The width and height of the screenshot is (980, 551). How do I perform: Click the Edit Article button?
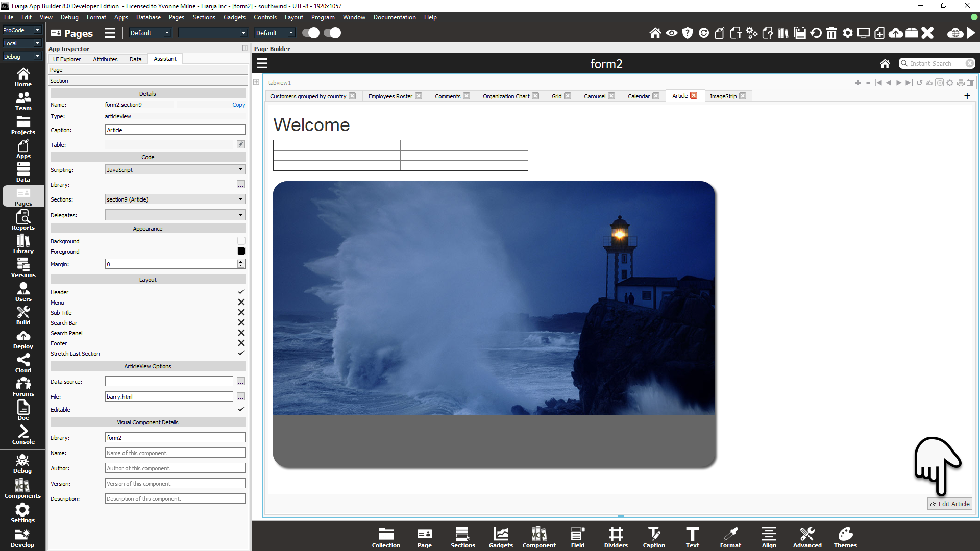[x=949, y=504]
